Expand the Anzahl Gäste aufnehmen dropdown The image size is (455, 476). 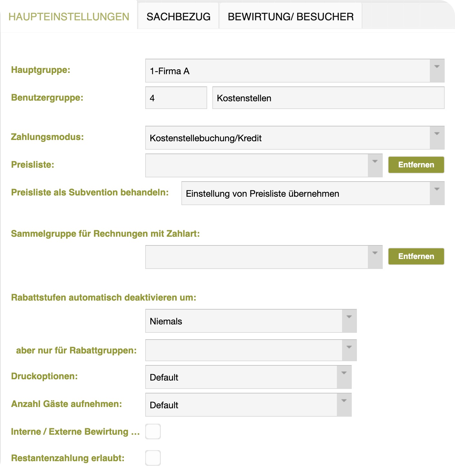[x=344, y=405]
